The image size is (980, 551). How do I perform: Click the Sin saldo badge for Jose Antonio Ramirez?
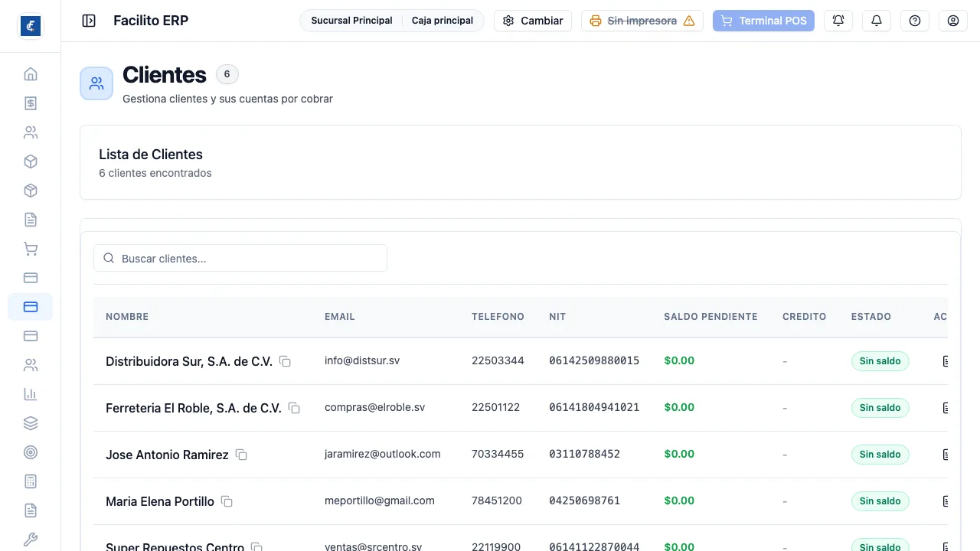click(880, 455)
